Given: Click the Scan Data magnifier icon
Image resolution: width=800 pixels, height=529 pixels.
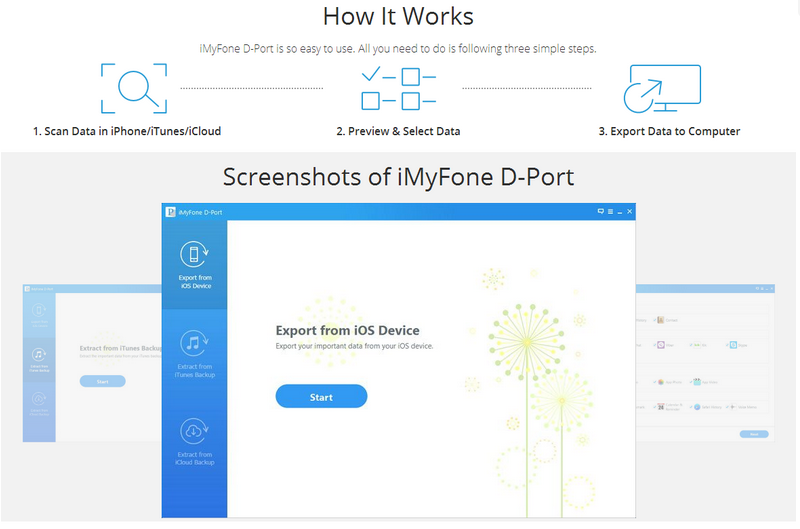Looking at the screenshot, I should pyautogui.click(x=134, y=88).
